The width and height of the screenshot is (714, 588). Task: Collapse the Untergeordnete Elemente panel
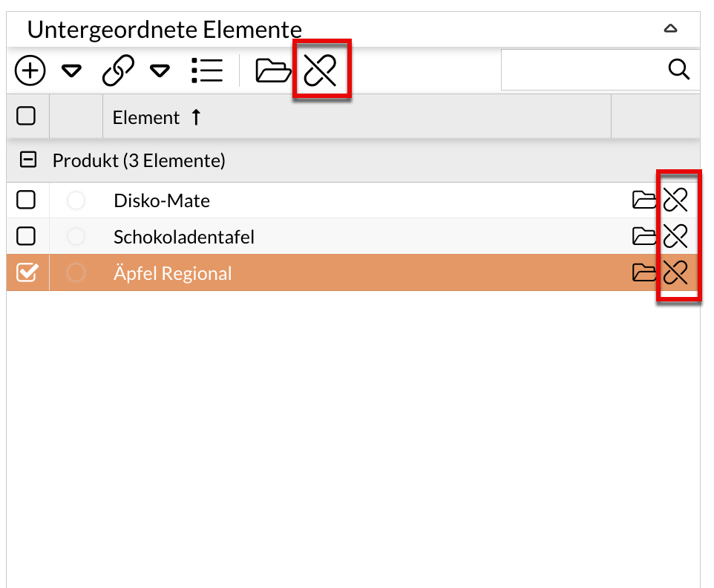click(670, 29)
